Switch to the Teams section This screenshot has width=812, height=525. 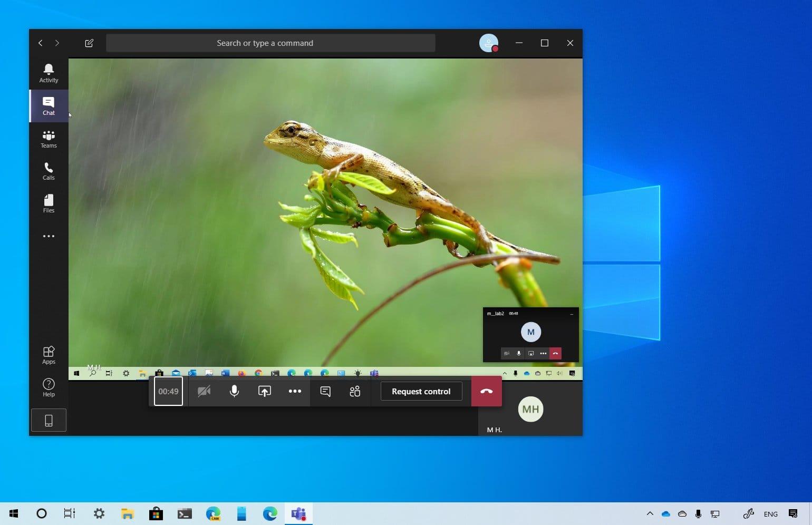click(x=49, y=139)
